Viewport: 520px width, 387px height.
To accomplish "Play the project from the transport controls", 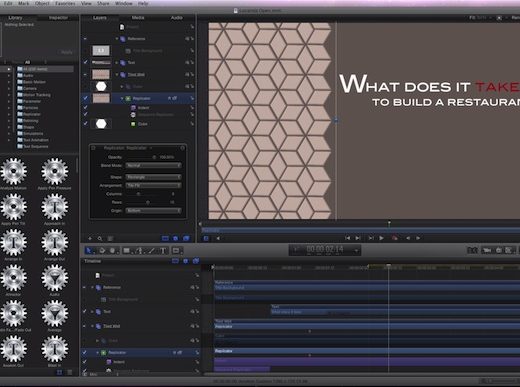I will 381,238.
